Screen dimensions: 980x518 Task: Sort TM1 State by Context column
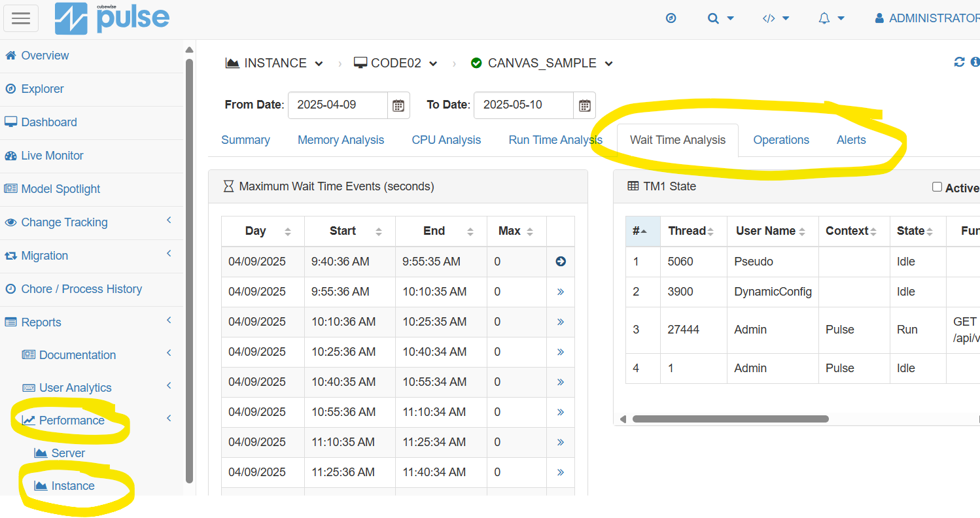click(854, 231)
